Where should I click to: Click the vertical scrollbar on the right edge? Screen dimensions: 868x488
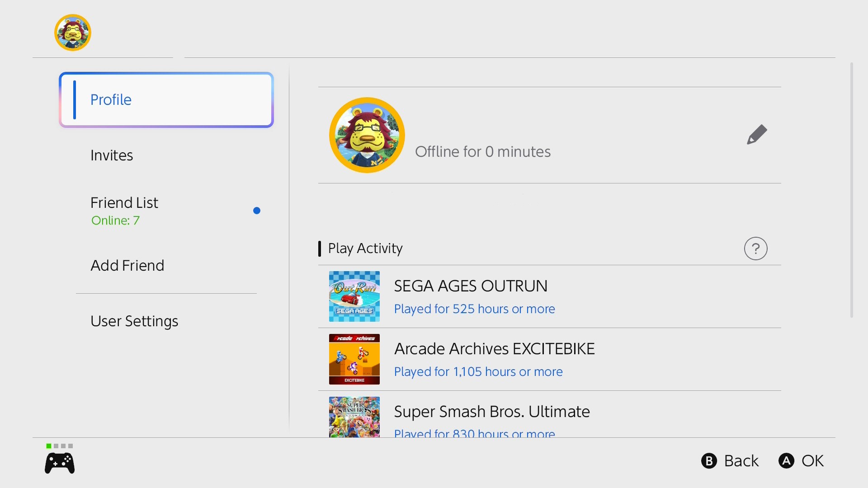pos(852,190)
